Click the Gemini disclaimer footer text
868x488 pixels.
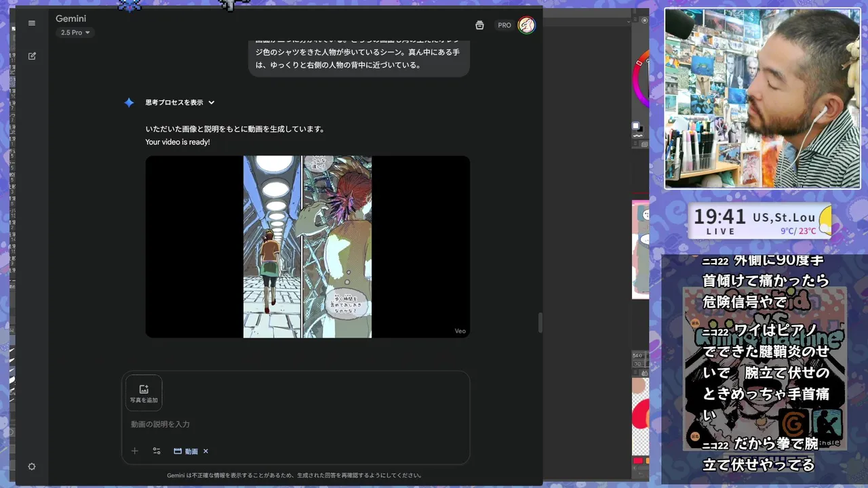pos(294,475)
